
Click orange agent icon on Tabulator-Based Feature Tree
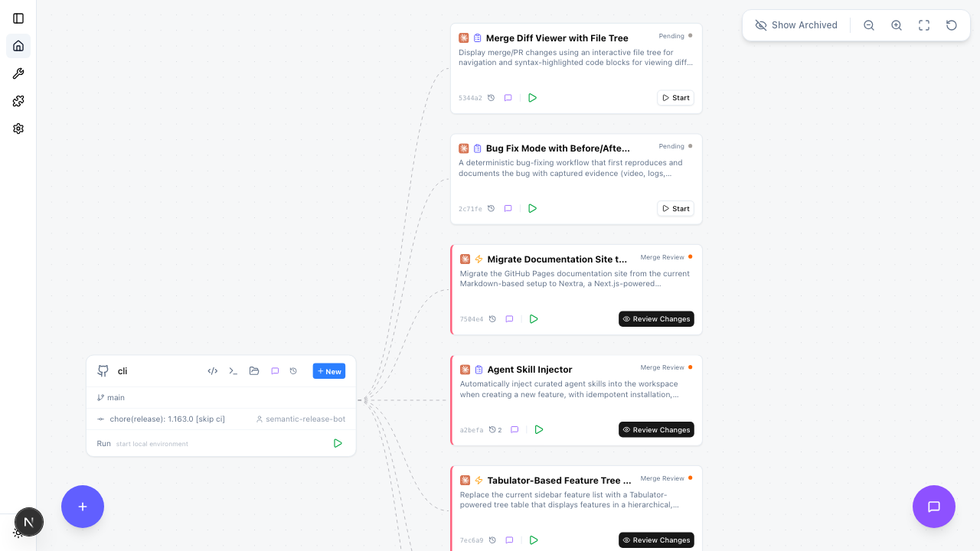click(x=465, y=481)
